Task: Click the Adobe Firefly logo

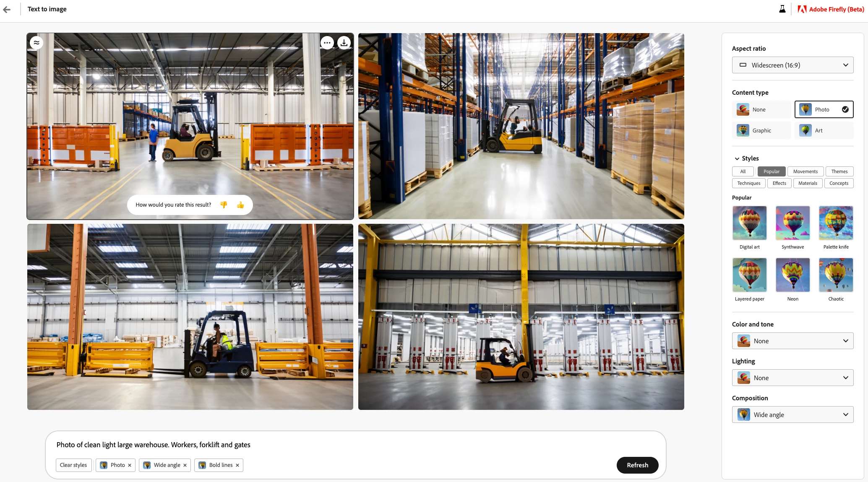Action: coord(831,9)
